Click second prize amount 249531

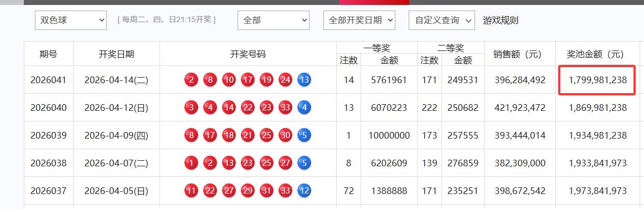(x=463, y=80)
